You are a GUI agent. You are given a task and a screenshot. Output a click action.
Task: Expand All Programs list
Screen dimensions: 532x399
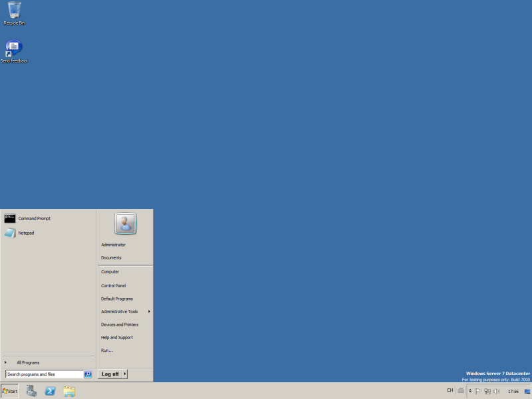49,362
